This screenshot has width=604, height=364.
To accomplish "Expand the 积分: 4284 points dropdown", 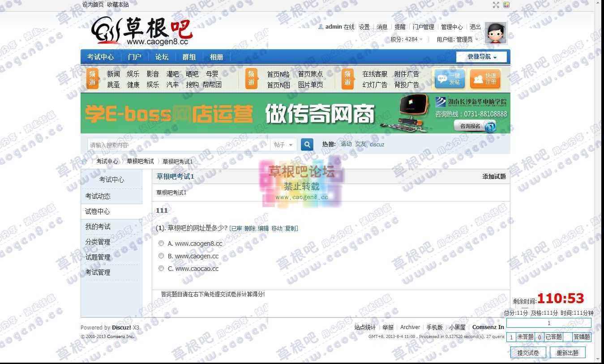I will [x=407, y=39].
